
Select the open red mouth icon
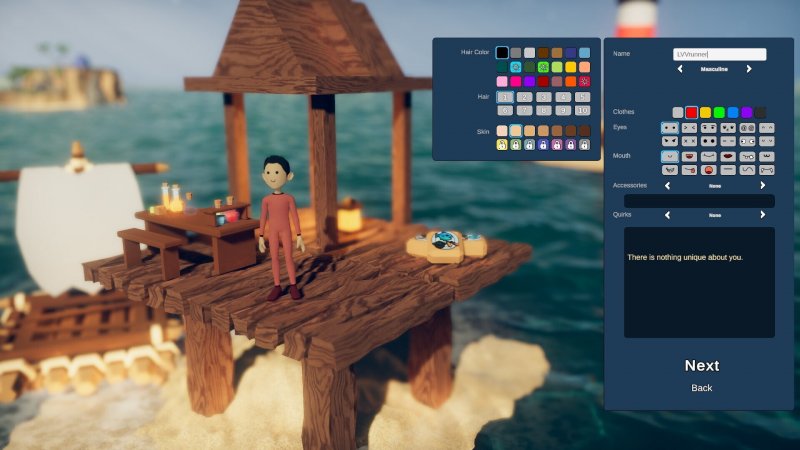click(x=708, y=170)
